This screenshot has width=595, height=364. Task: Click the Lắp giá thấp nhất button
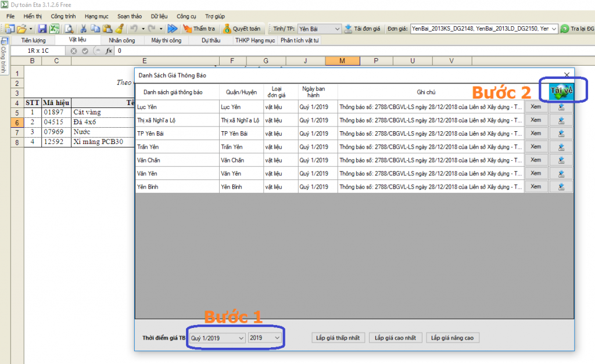(338, 338)
